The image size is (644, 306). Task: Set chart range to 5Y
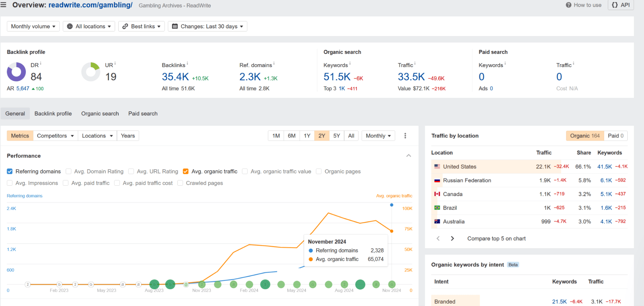[x=337, y=136]
